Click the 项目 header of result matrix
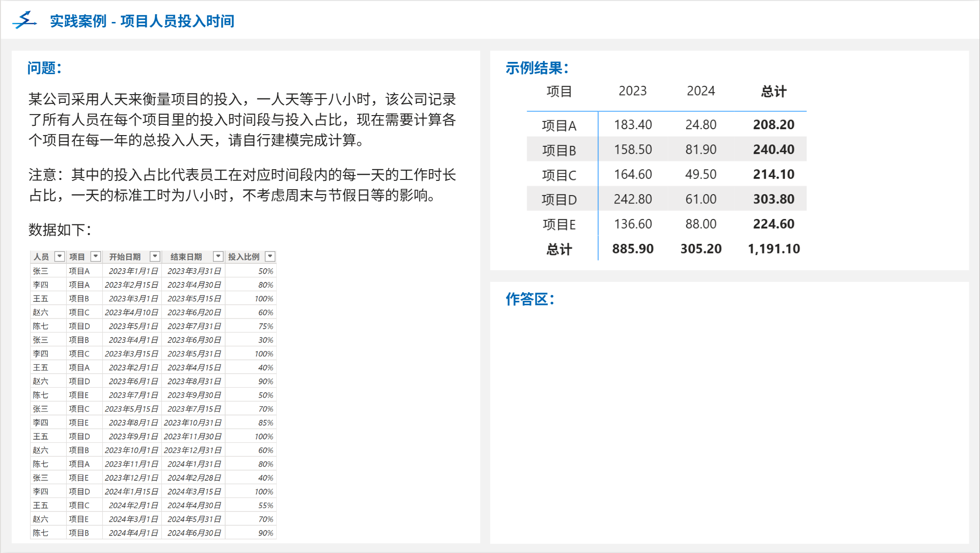This screenshot has width=980, height=553. click(x=559, y=91)
